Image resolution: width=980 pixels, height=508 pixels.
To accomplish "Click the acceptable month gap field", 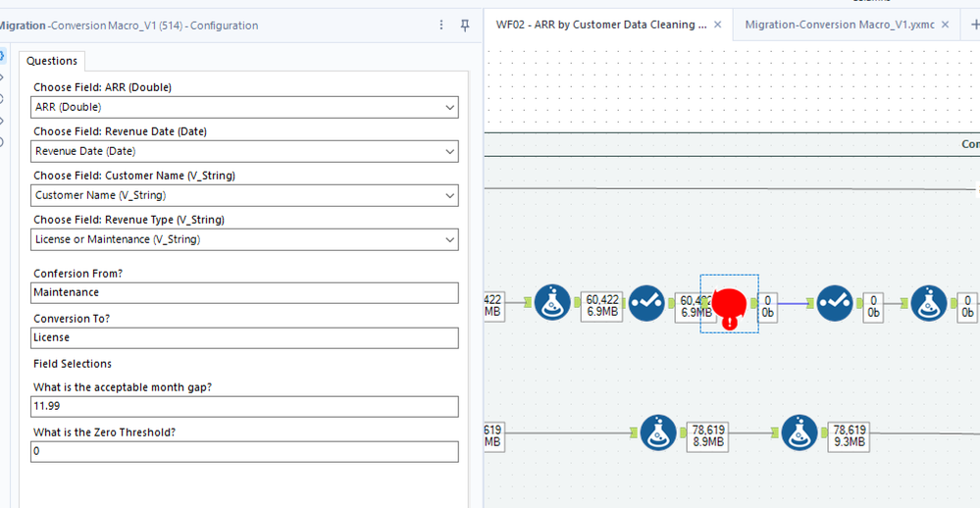I will [x=244, y=407].
